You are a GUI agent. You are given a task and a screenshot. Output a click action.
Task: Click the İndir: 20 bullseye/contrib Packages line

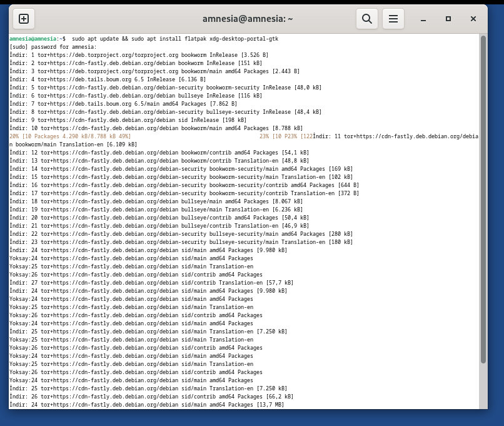159,218
